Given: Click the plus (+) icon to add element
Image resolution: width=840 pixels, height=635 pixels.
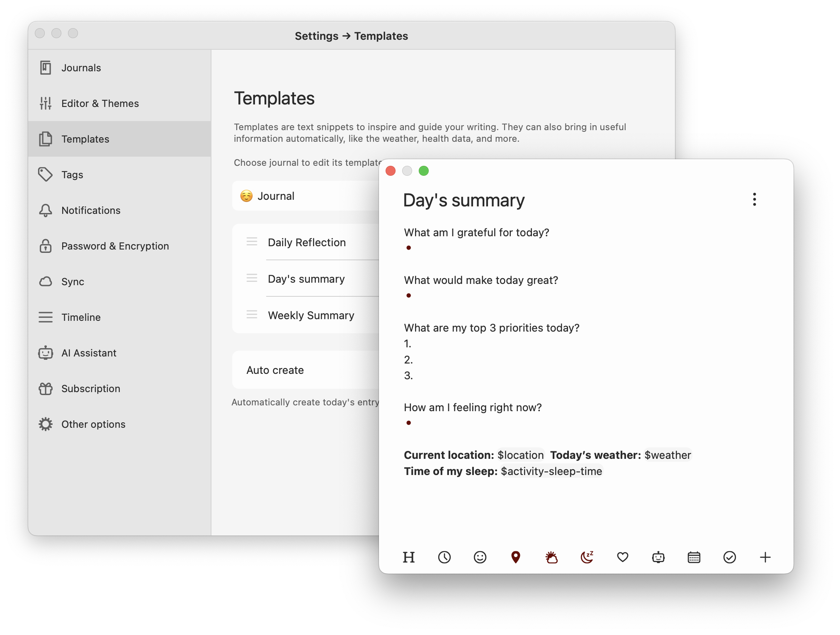Looking at the screenshot, I should coord(765,556).
